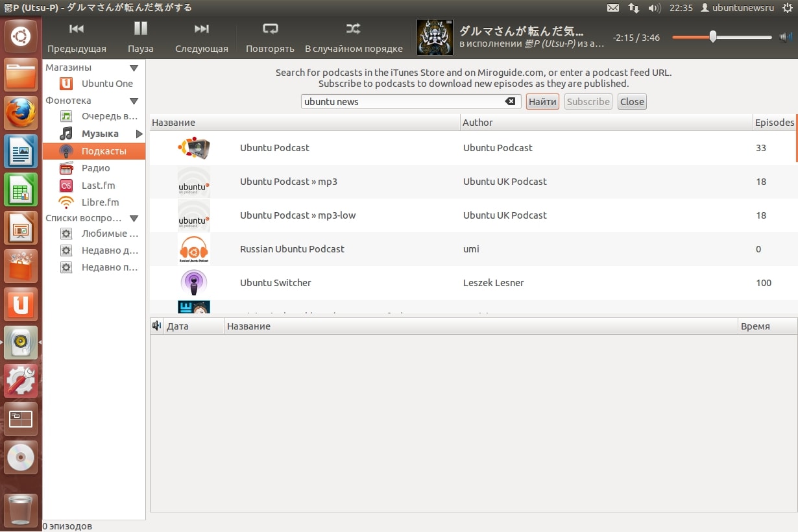798x532 pixels.
Task: Open System Settings from launcher
Action: pos(21,381)
